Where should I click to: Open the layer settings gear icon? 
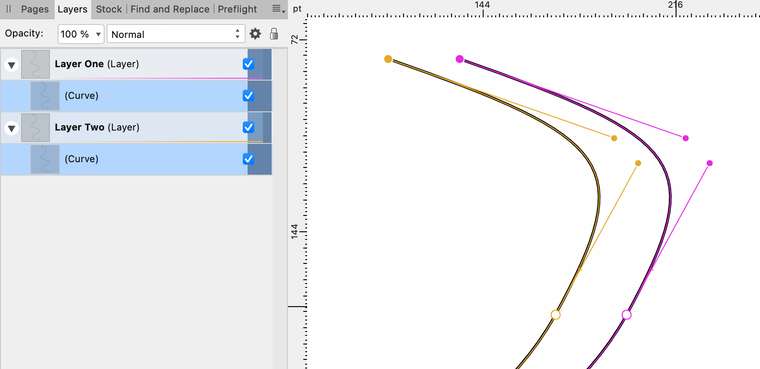[x=255, y=34]
